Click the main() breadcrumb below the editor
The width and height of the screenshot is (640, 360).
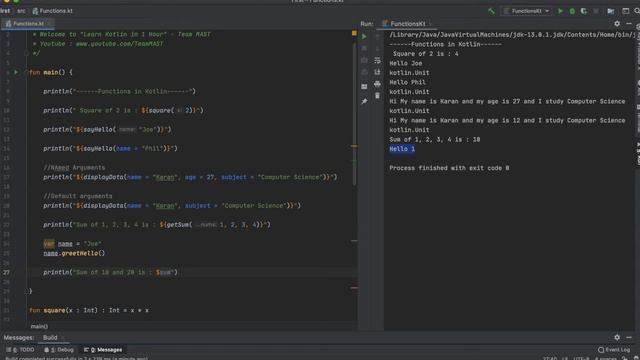coord(39,327)
